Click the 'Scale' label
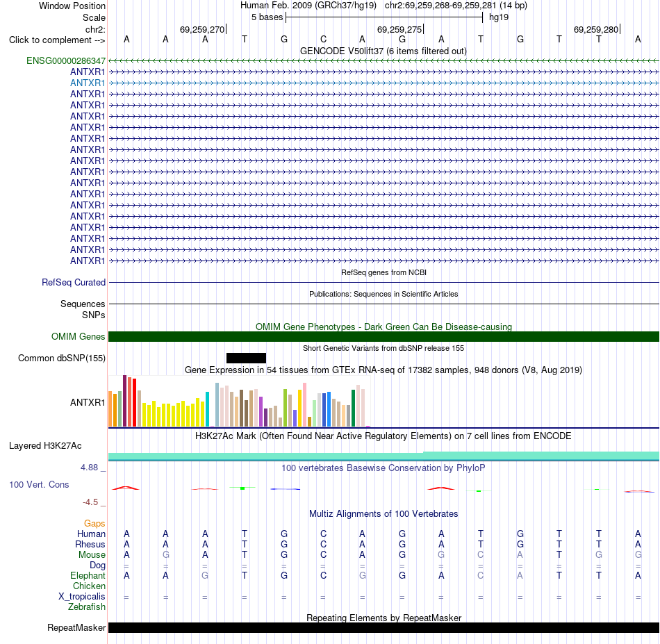The image size is (660, 644). click(94, 17)
